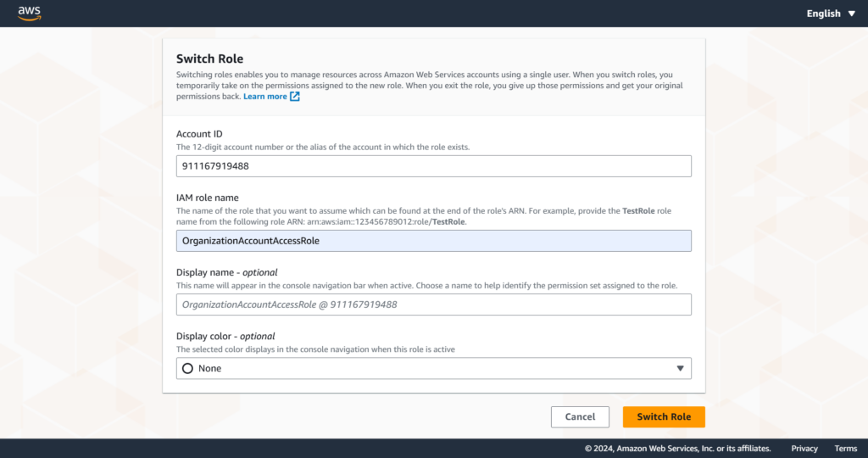Screen dimensions: 868x458
Task: Click the "Account ID" field label
Action: click(199, 134)
